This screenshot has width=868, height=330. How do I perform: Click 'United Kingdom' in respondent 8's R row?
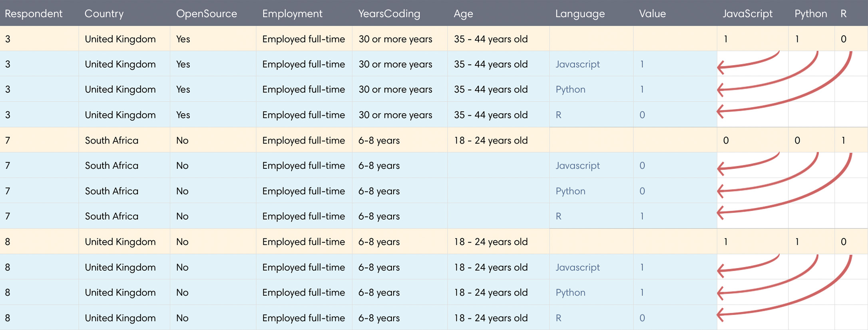click(120, 318)
